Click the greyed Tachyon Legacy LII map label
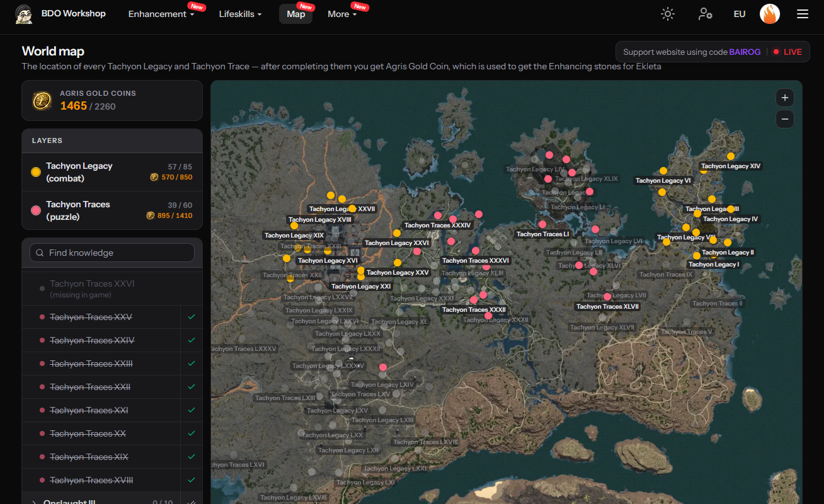The height and width of the screenshot is (504, 824). [574, 252]
